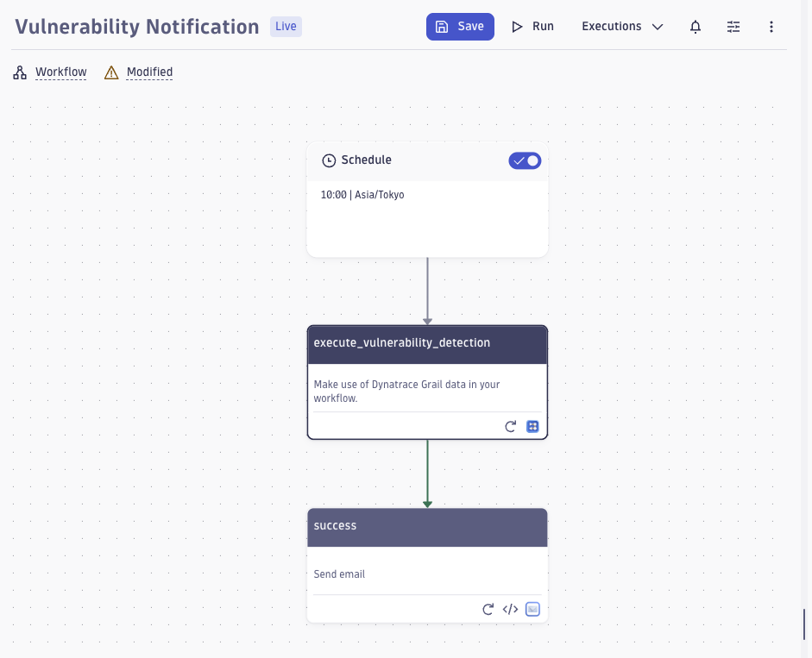Open workflow settings via the sliders icon
The image size is (812, 658).
[733, 26]
